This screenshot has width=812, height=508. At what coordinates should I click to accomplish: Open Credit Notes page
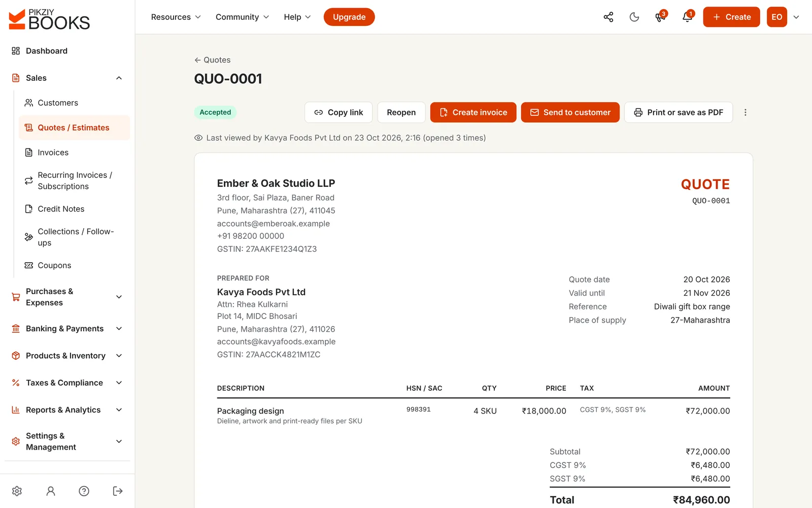tap(74, 209)
